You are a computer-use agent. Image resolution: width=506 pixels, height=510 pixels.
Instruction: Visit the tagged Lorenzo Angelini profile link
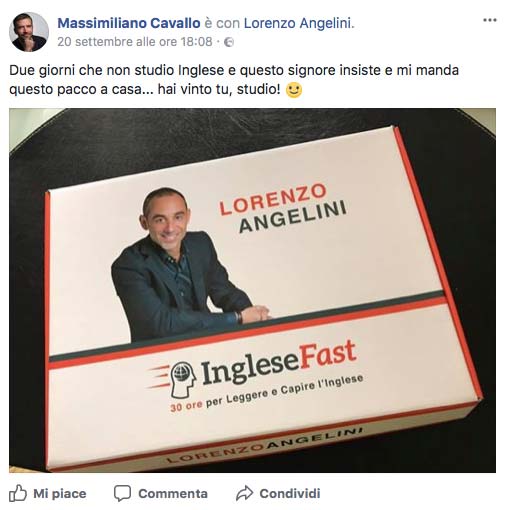pos(298,23)
